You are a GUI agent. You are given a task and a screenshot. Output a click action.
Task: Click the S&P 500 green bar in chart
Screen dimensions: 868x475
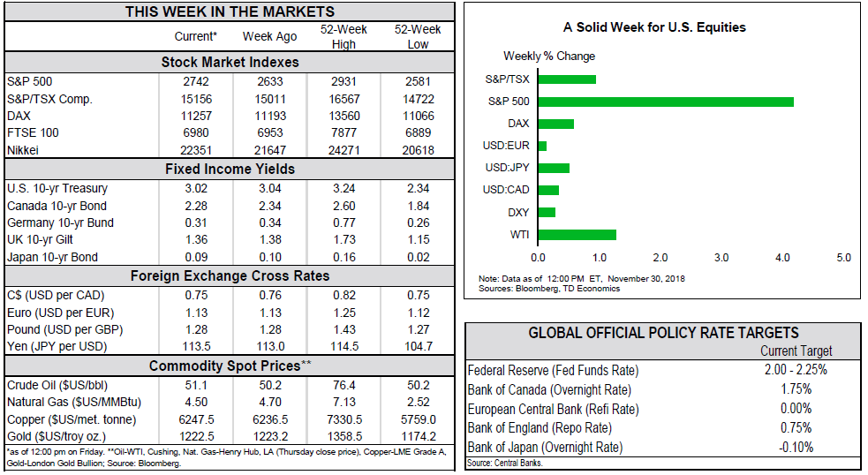[x=665, y=102]
